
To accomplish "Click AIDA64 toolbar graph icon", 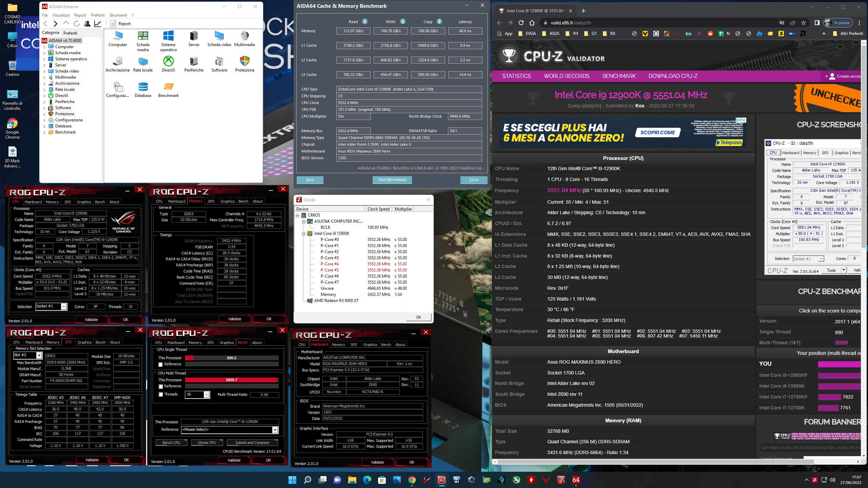I will pyautogui.click(x=98, y=23).
